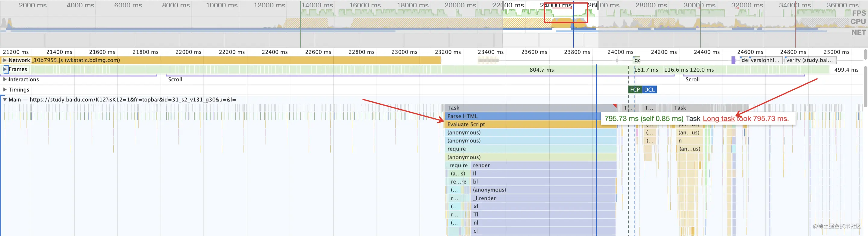This screenshot has width=868, height=236.
Task: Expand the Network track triangle
Action: 5,60
